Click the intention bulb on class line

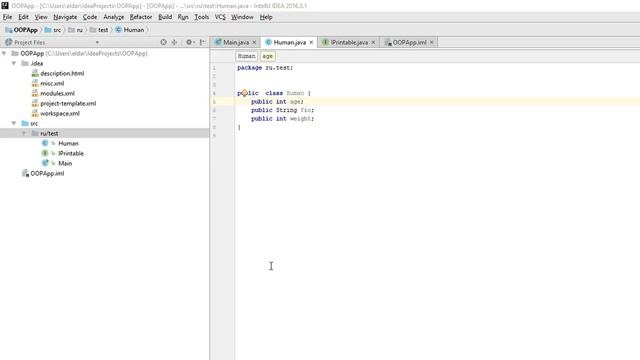(x=244, y=93)
